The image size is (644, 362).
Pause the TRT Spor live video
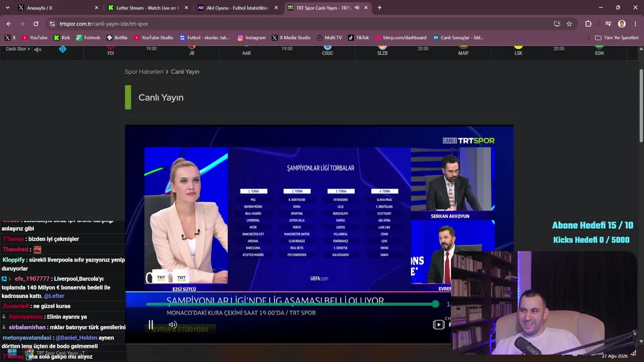point(150,325)
